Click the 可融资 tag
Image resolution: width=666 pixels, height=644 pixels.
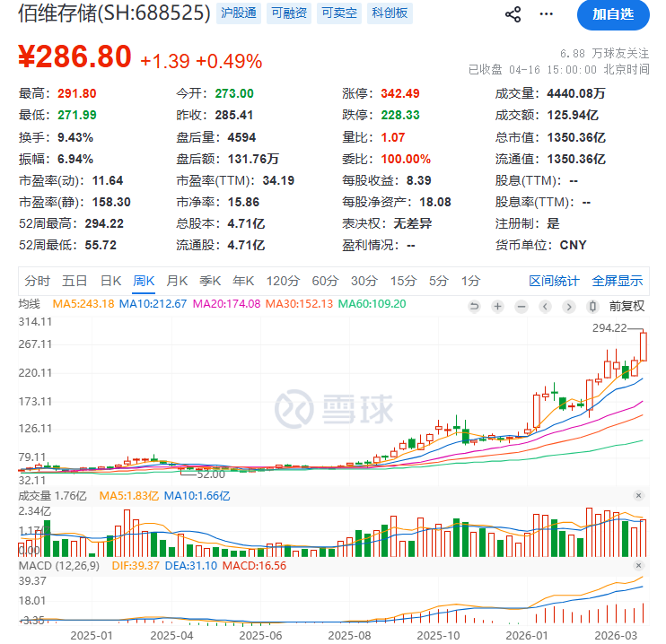[x=289, y=13]
